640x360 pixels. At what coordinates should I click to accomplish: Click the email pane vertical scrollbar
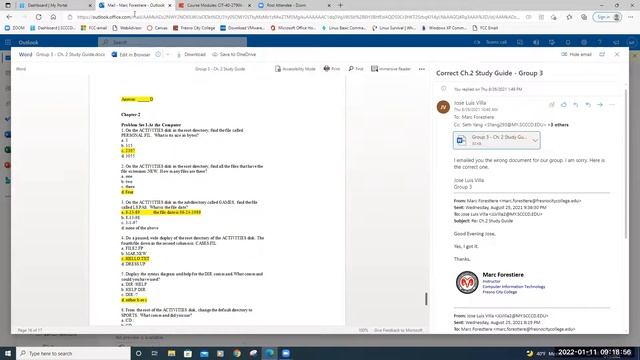point(625,163)
